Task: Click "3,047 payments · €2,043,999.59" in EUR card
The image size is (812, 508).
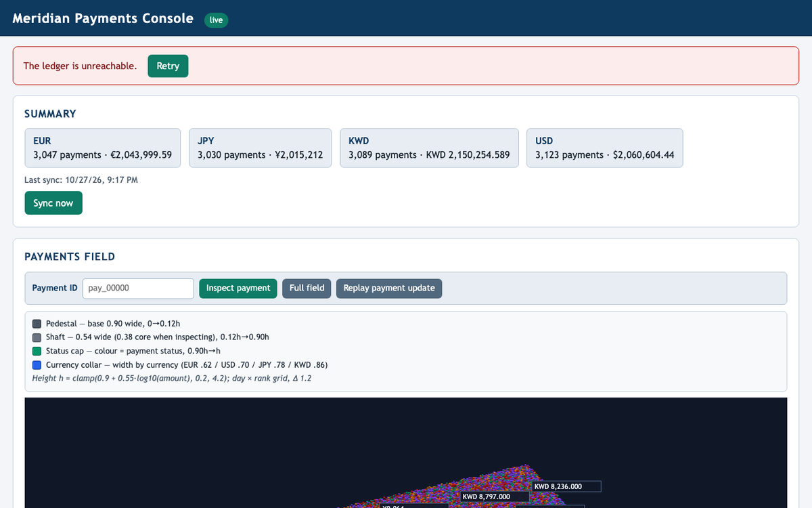Action: click(102, 155)
